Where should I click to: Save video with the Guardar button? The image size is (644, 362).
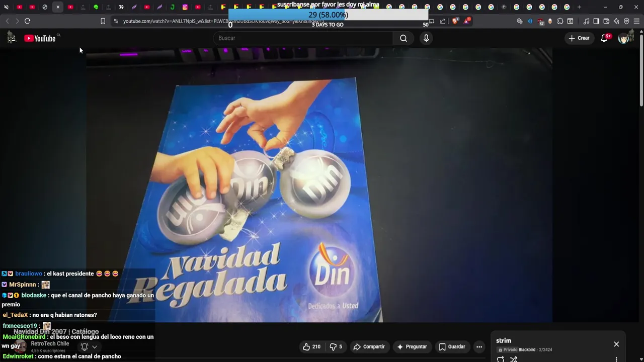[x=452, y=347]
